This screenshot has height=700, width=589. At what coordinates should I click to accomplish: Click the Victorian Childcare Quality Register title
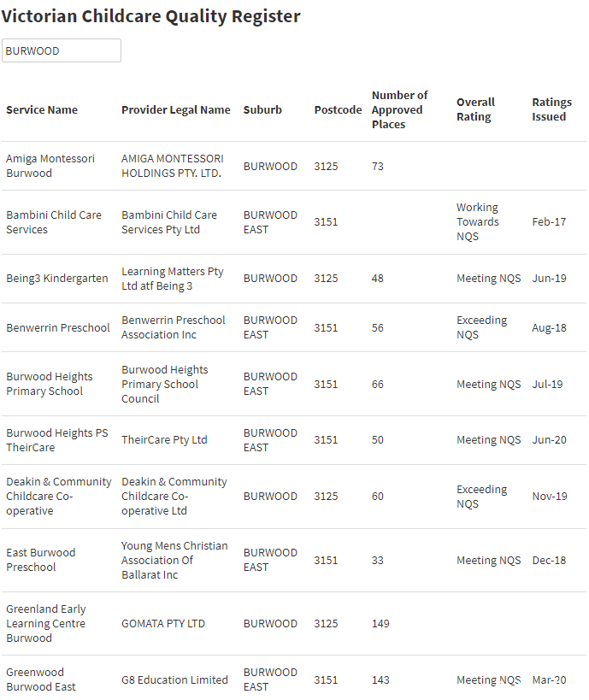click(x=151, y=16)
